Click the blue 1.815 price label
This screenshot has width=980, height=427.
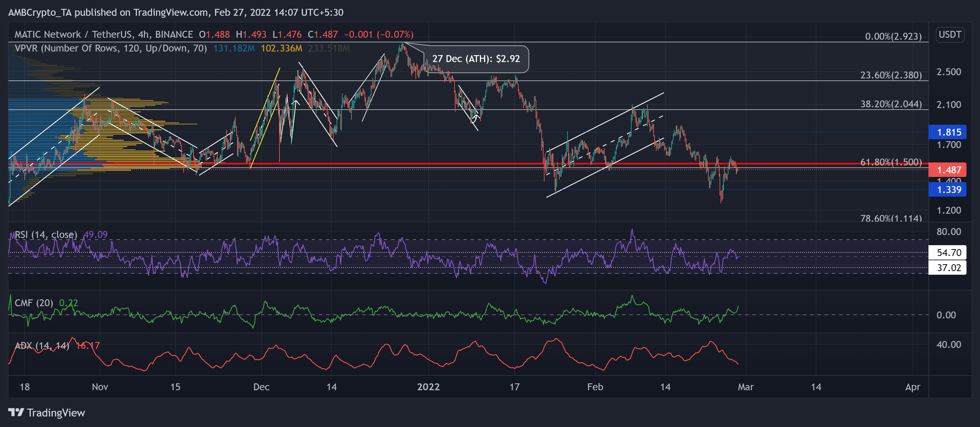click(x=947, y=132)
